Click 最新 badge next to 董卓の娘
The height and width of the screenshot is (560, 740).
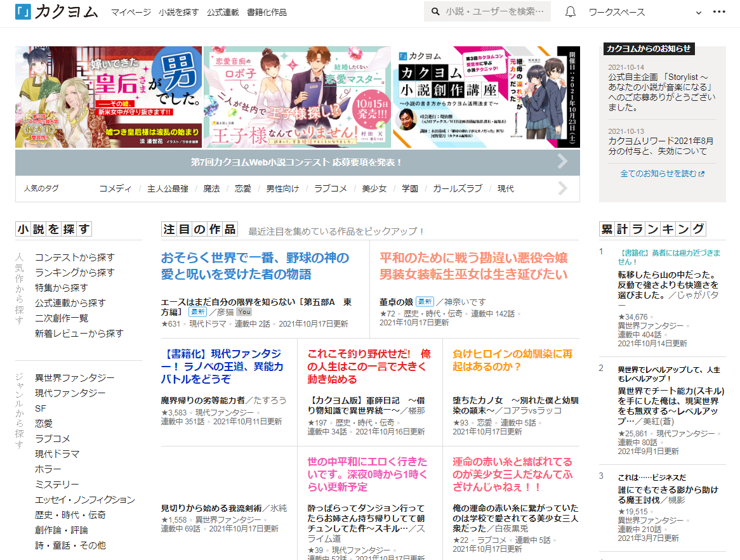point(425,301)
